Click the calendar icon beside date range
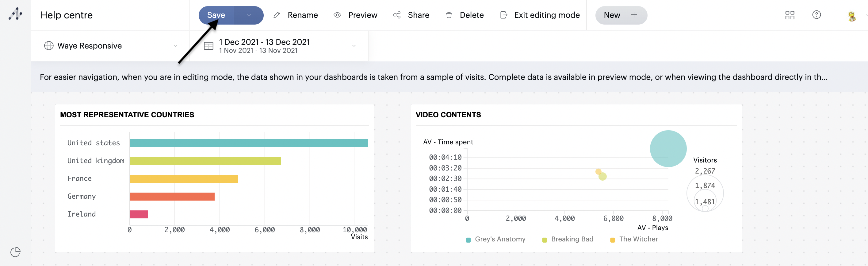The width and height of the screenshot is (868, 266). (208, 46)
